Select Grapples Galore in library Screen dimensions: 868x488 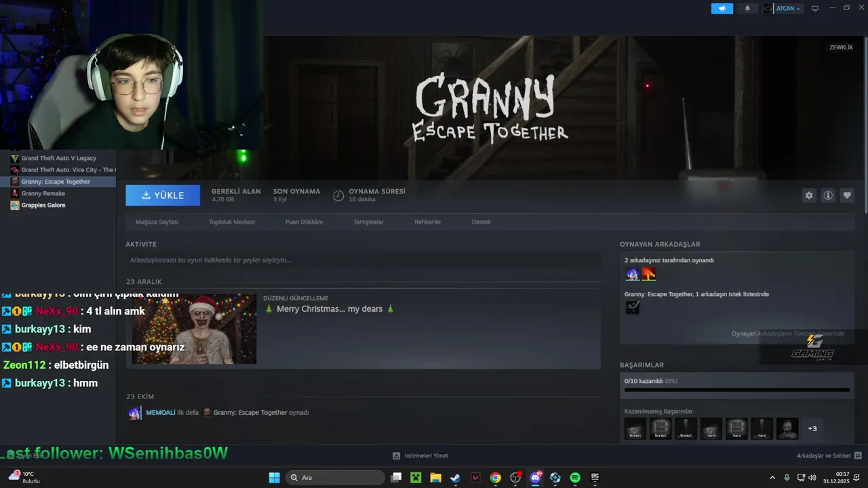[x=43, y=205]
